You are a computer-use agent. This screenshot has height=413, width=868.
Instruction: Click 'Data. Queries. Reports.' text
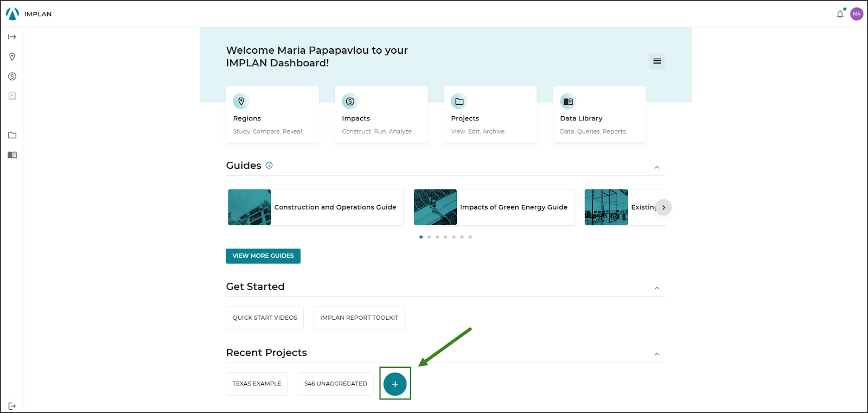593,132
